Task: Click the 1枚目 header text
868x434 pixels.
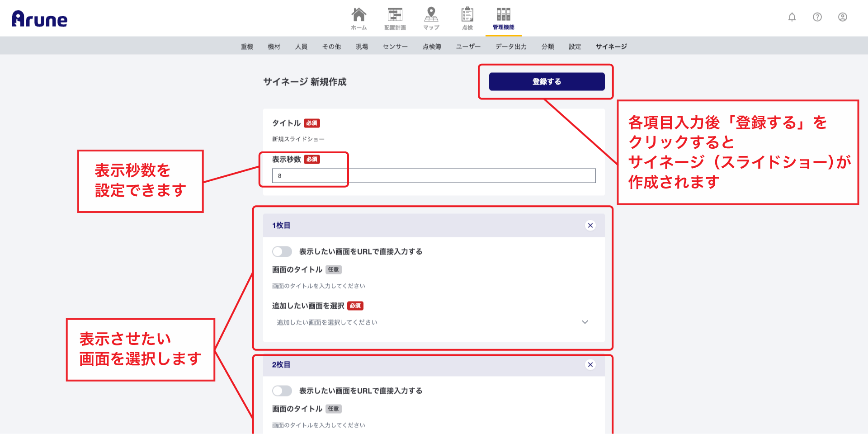Action: [281, 225]
